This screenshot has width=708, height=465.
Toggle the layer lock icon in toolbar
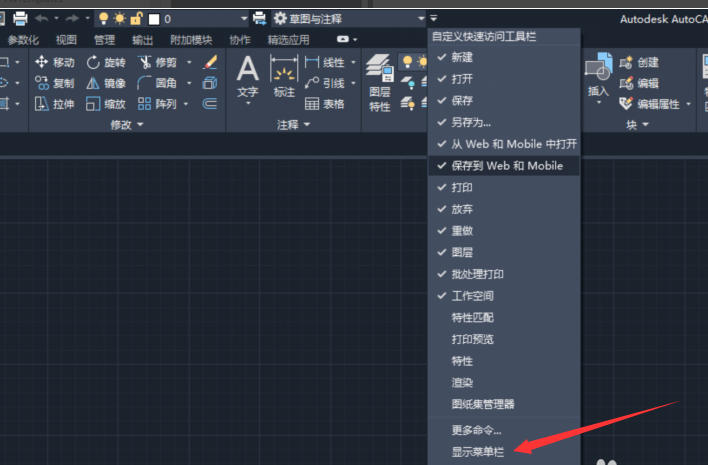pyautogui.click(x=136, y=19)
